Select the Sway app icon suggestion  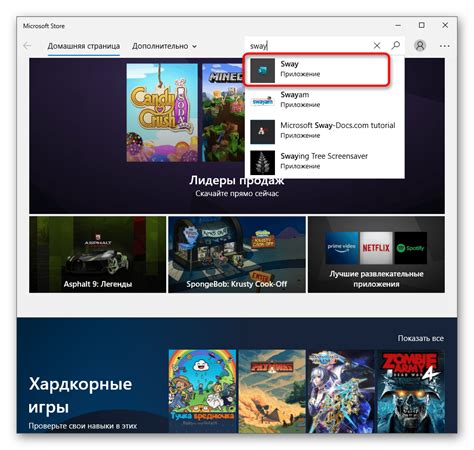pos(263,70)
